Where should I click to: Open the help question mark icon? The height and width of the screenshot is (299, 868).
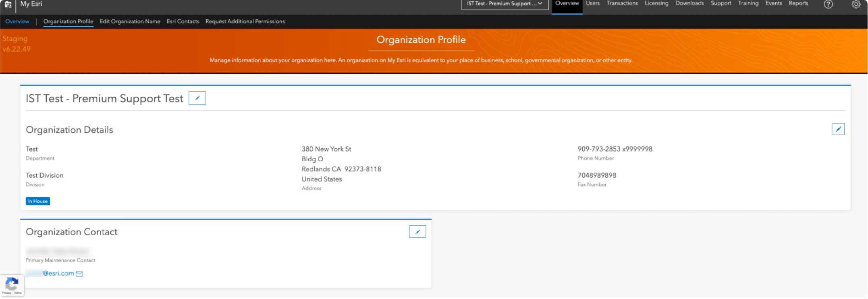(x=828, y=4)
